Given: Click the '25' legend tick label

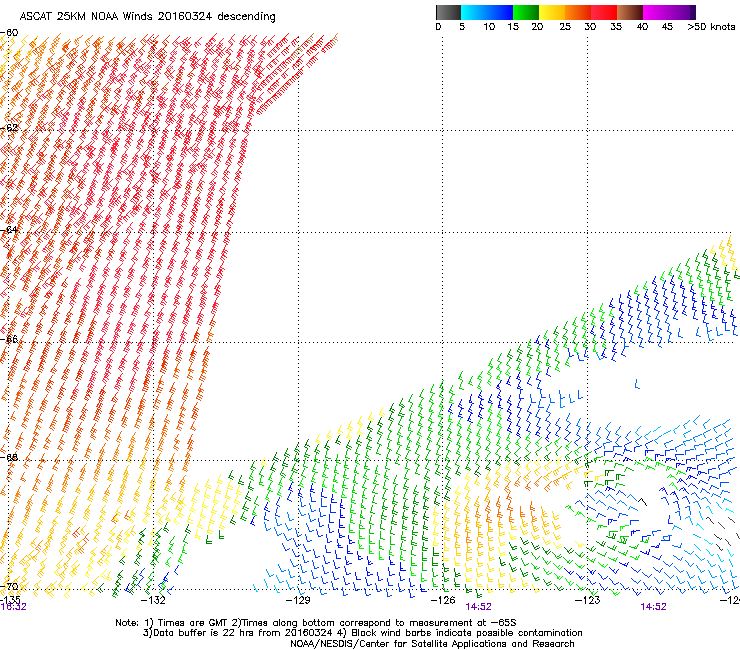Looking at the screenshot, I should click(565, 27).
